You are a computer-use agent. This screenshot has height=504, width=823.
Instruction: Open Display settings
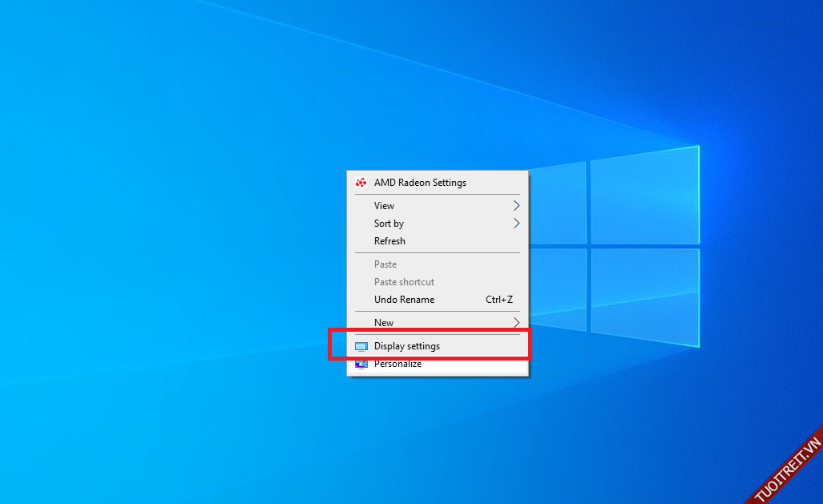[407, 346]
